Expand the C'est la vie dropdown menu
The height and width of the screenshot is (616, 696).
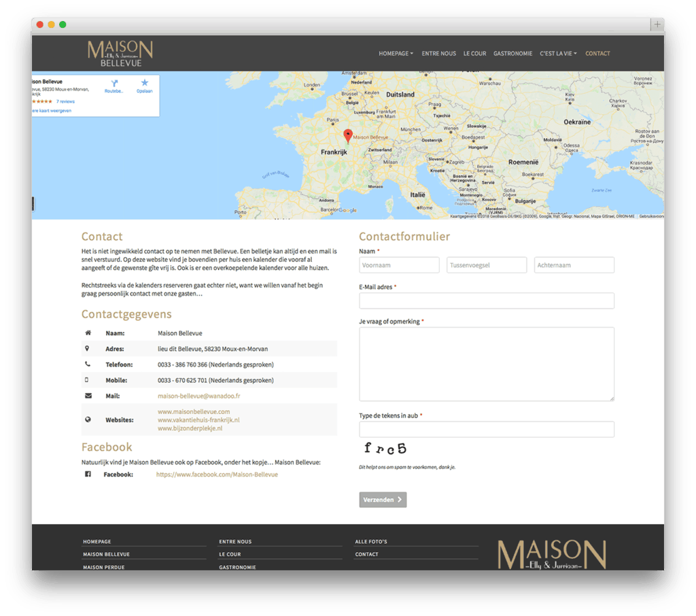coord(558,54)
